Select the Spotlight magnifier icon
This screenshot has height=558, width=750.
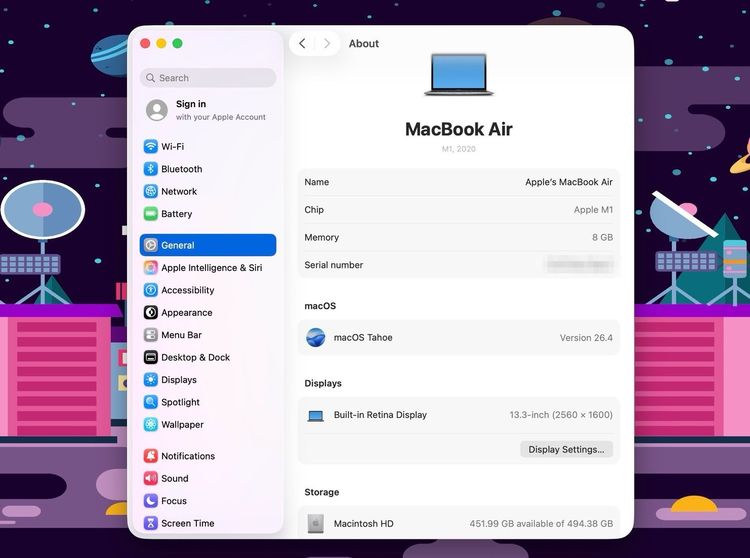[x=151, y=402]
